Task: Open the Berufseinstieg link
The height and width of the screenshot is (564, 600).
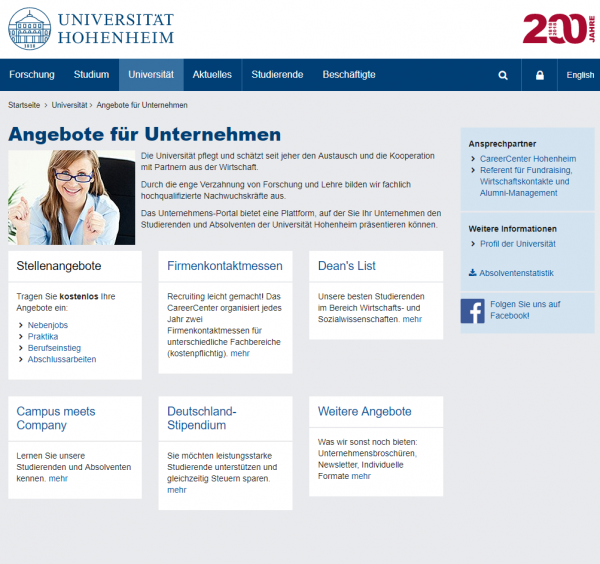Action: click(54, 348)
